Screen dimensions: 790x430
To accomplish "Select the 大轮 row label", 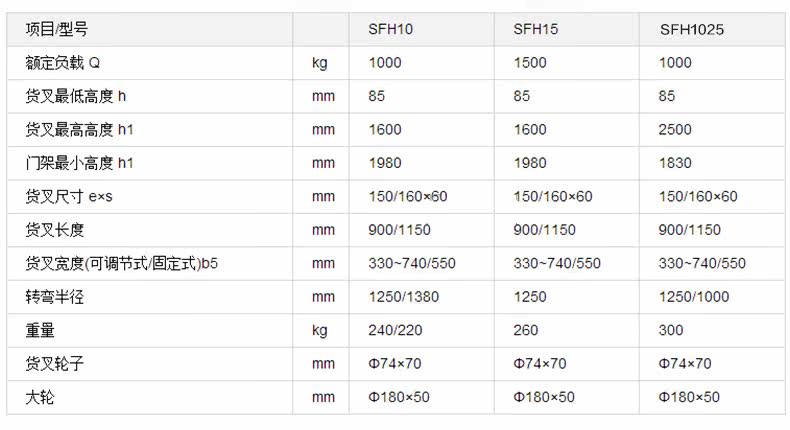I will click(x=40, y=397).
